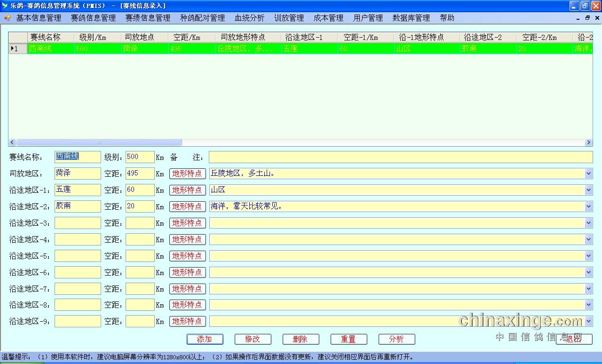This screenshot has height=364, width=602.
Task: Click the 司放地形特点 column header
Action: [248, 38]
